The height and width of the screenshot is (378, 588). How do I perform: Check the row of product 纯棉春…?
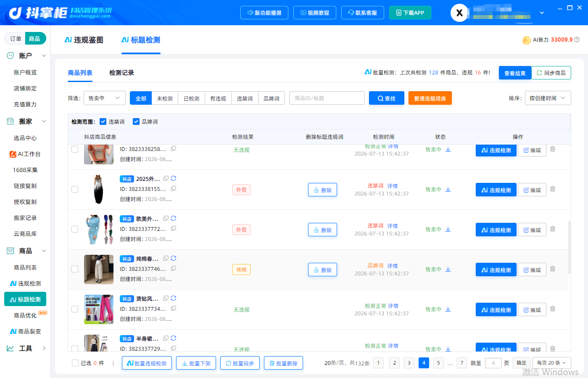75,269
